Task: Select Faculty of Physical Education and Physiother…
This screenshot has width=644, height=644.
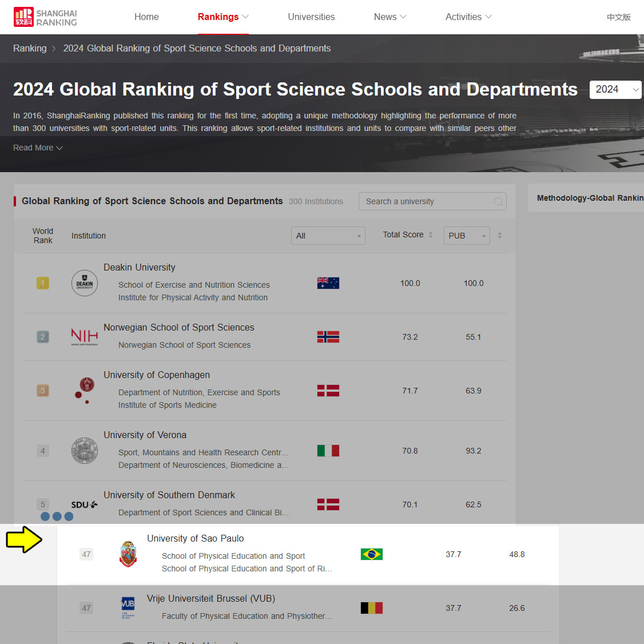Action: (247, 616)
